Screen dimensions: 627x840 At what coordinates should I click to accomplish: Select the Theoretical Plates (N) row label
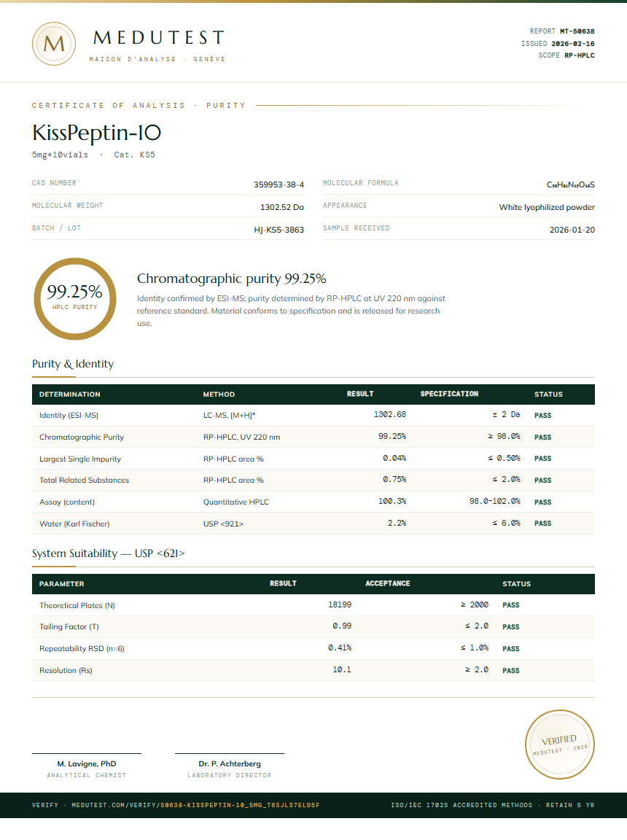(x=77, y=605)
